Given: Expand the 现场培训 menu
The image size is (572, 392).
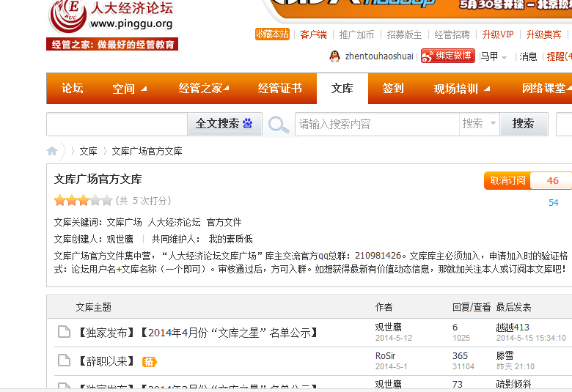Looking at the screenshot, I should pos(461,89).
